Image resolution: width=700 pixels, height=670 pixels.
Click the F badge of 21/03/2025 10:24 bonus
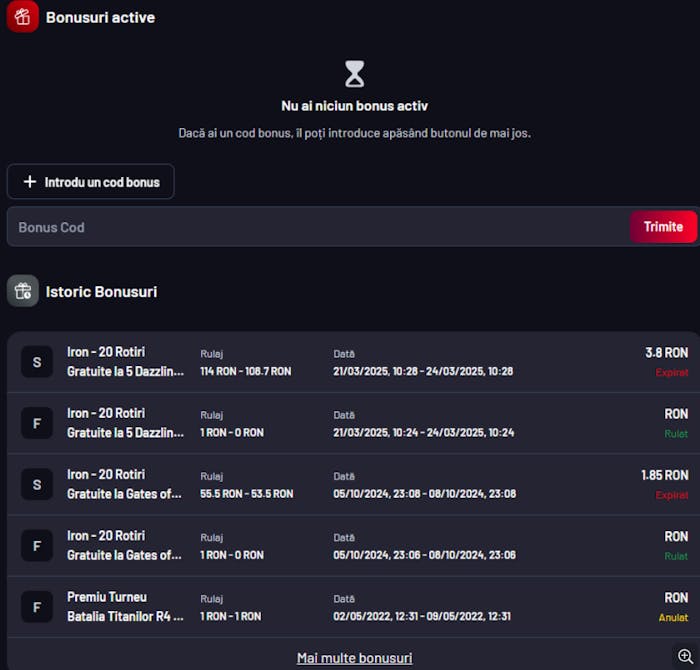[37, 423]
